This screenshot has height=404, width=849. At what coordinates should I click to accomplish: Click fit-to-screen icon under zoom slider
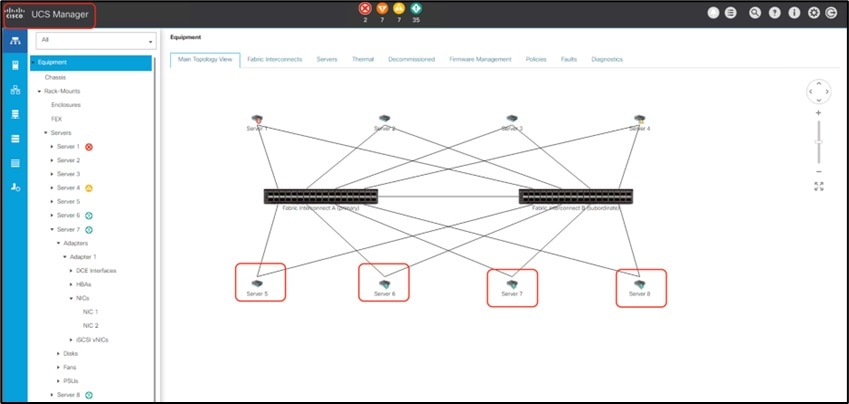point(819,186)
